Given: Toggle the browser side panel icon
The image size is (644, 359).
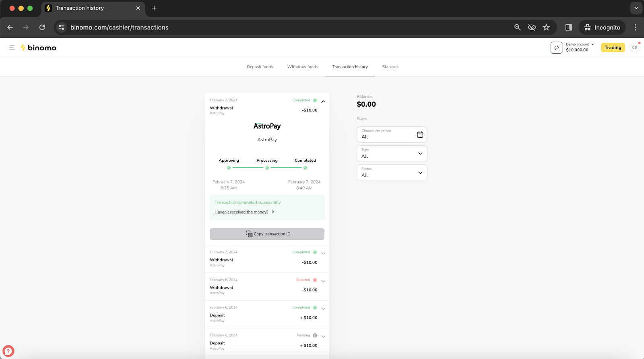Looking at the screenshot, I should [568, 27].
